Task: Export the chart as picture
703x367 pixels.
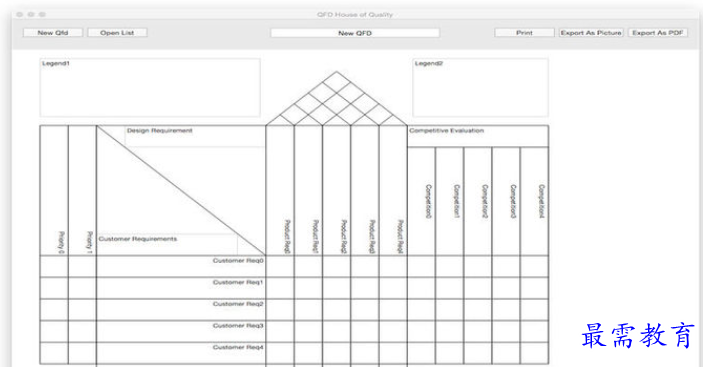Action: click(x=591, y=33)
